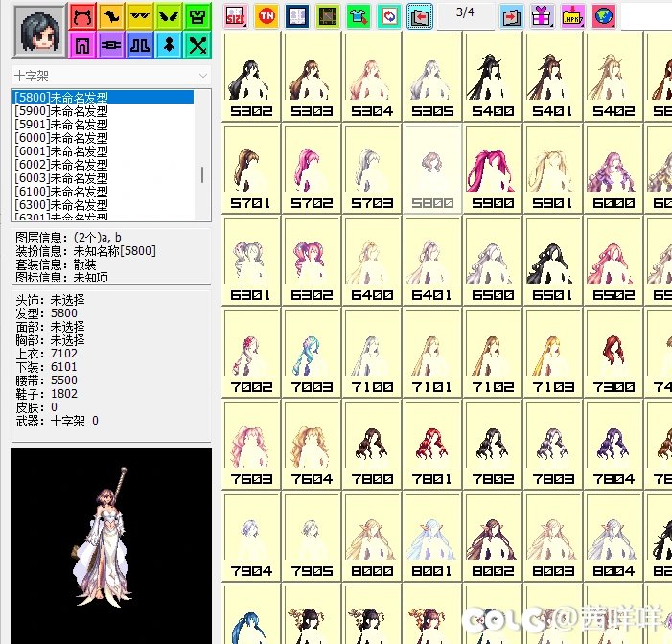Select the green coat category icon
The image size is (672, 644).
197,16
